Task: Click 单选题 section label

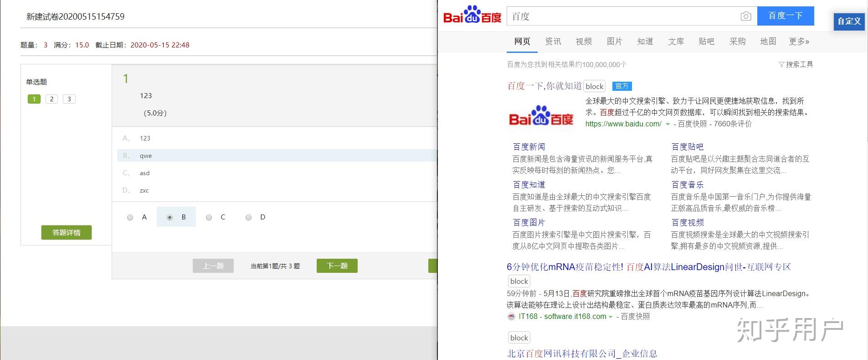Action: tap(36, 82)
